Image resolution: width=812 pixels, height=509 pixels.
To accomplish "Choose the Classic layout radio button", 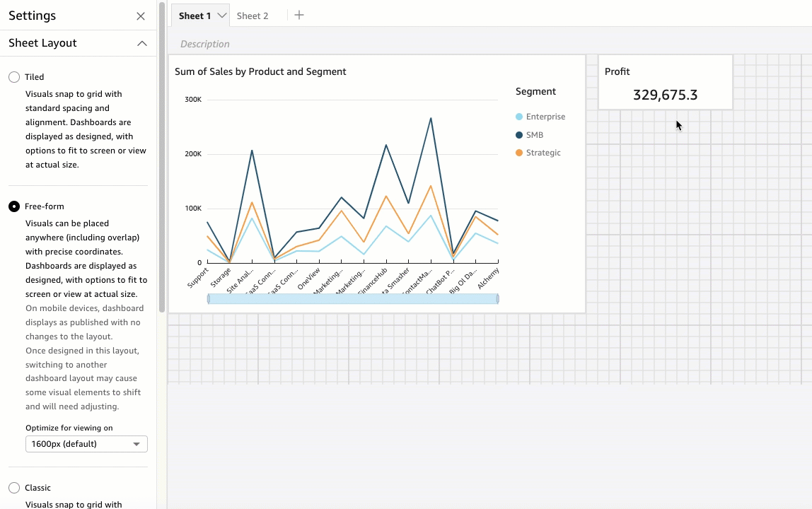I will click(x=14, y=488).
